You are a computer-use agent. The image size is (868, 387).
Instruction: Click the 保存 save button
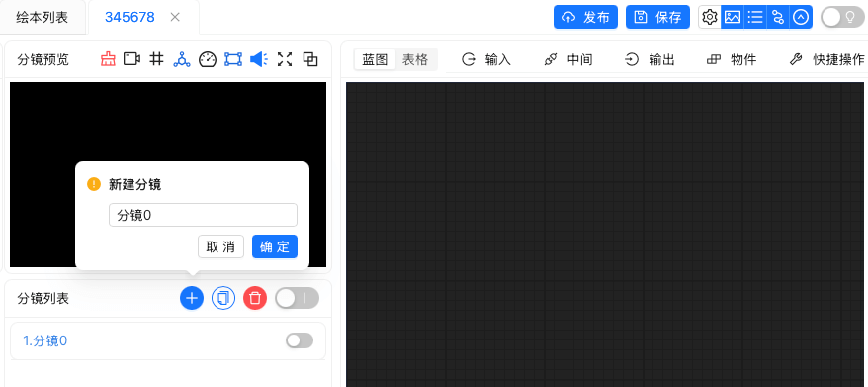(657, 17)
